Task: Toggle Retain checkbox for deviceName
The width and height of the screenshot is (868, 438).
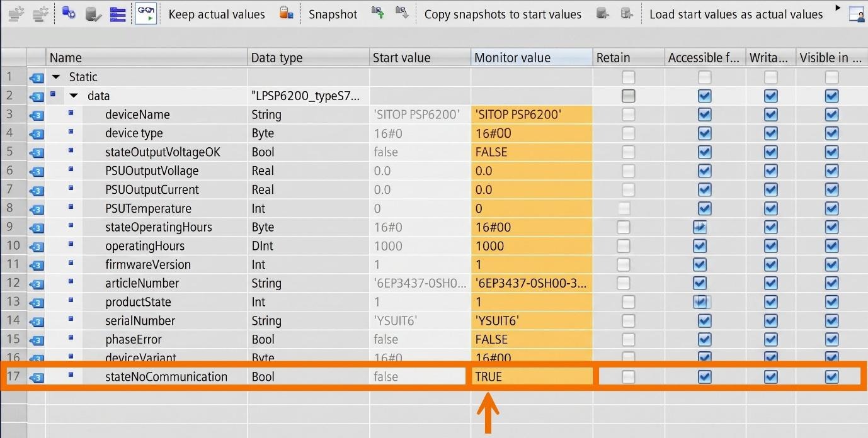Action: (x=628, y=115)
